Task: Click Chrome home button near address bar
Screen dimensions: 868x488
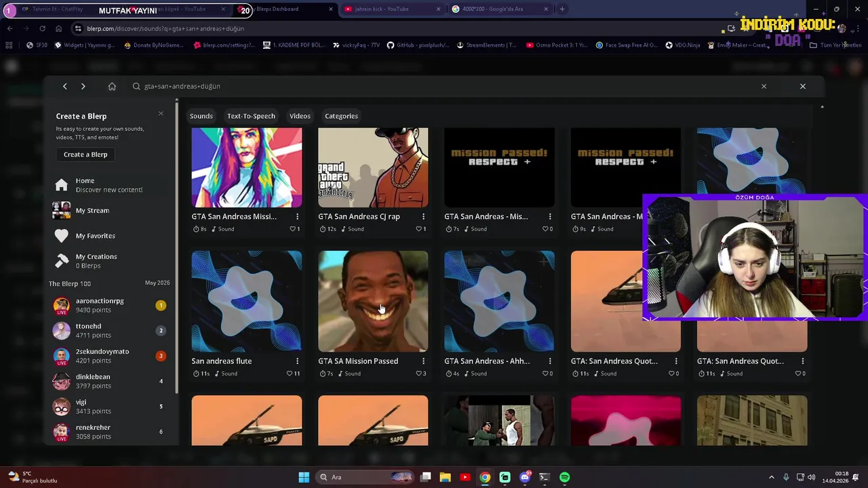Action: (x=58, y=28)
